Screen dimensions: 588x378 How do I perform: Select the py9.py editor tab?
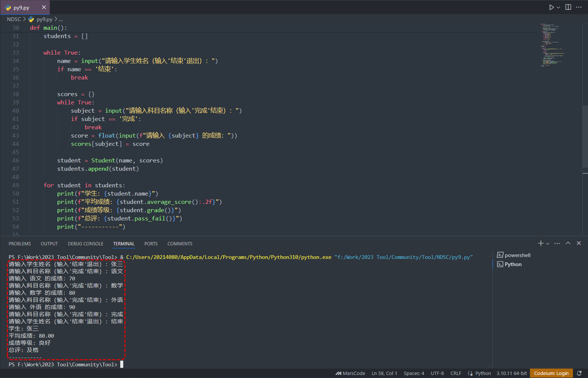(21, 8)
